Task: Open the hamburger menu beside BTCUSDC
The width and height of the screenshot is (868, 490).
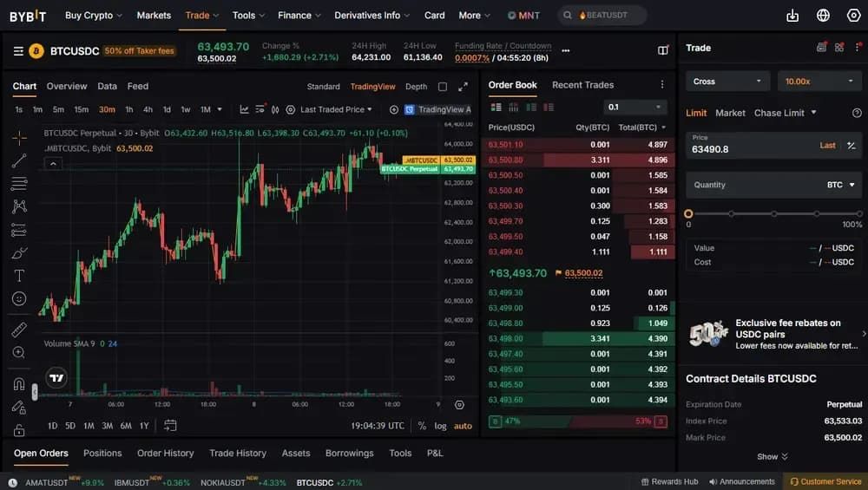Action: click(x=18, y=51)
